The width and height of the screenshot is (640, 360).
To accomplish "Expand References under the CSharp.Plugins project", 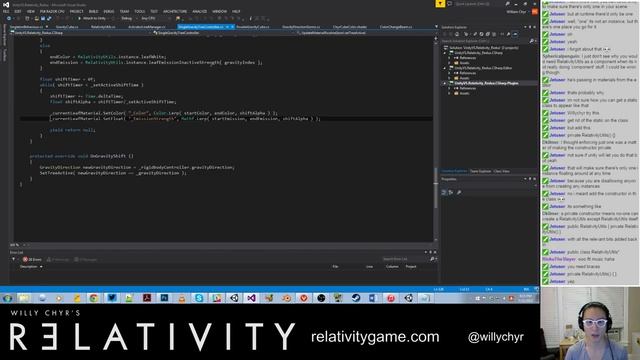I will coord(450,88).
